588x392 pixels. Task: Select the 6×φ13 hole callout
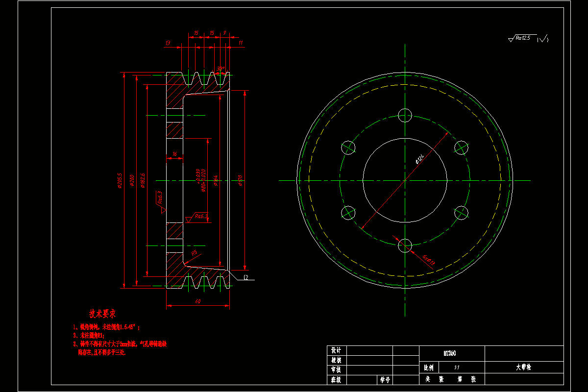click(429, 261)
